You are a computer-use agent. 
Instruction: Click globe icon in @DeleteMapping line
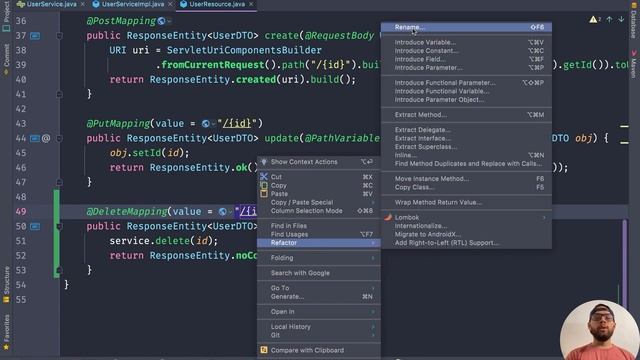[x=222, y=211]
